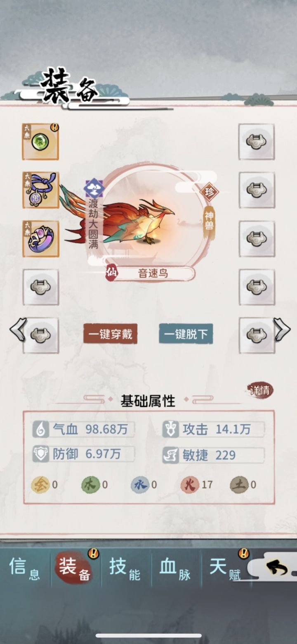Tap the 木 wood element icon
Screen dimensions: 297x644
[x=90, y=484]
